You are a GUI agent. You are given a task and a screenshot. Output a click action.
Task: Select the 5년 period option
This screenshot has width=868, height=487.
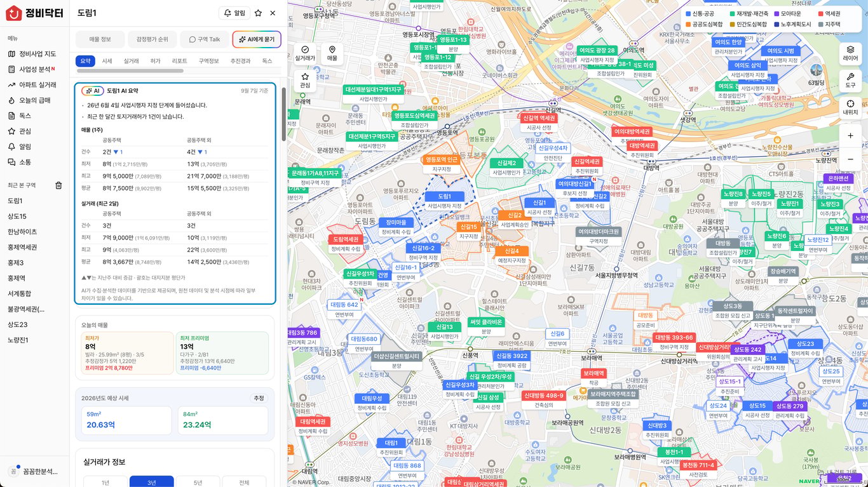coord(198,483)
